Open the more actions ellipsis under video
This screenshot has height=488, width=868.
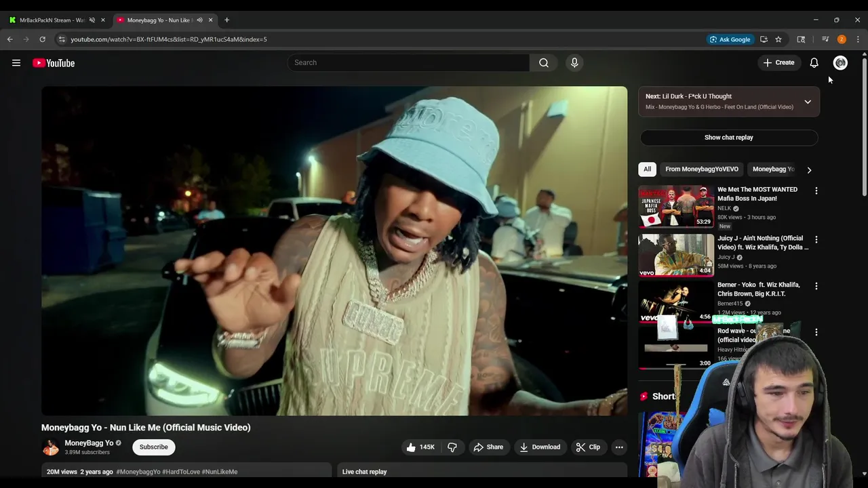pos(618,447)
